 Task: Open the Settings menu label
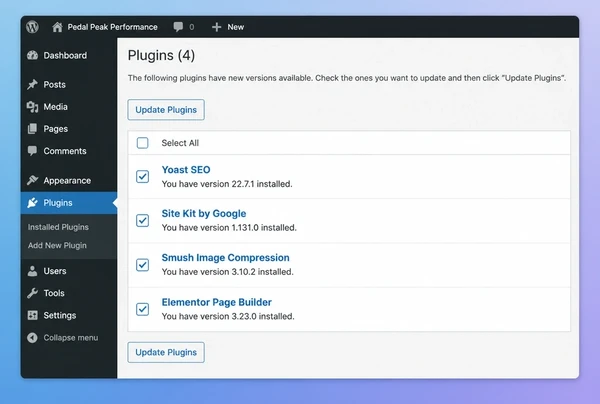(x=60, y=315)
